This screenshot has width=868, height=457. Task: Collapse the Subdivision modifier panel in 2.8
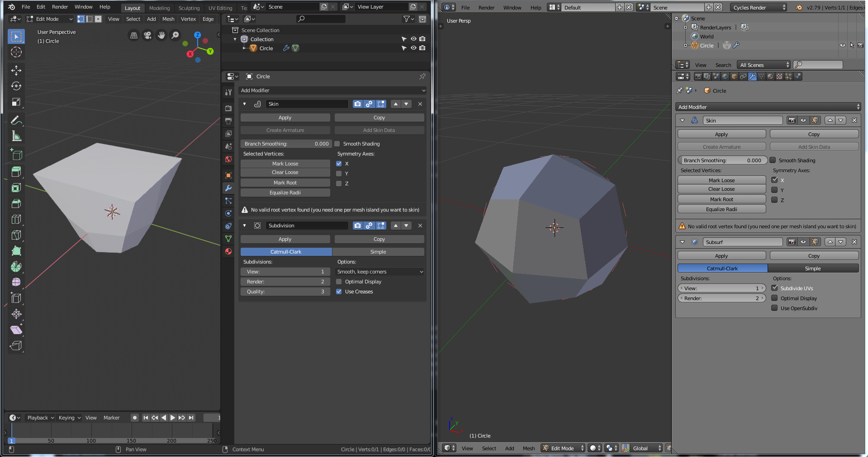245,226
